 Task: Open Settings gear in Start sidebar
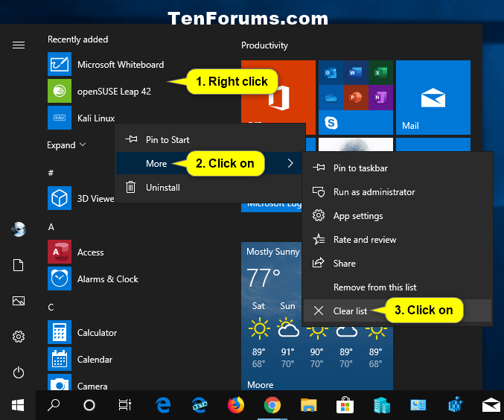19,337
